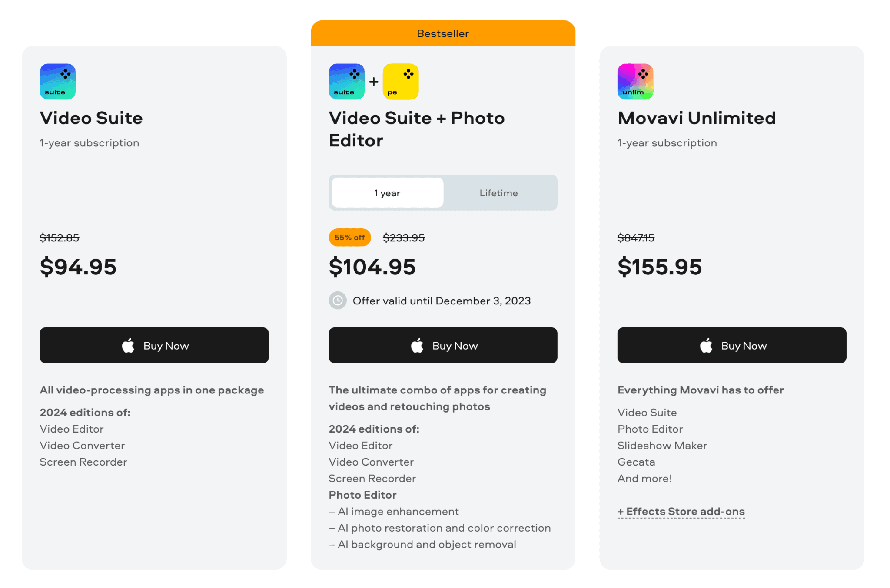Click the 'Movavi Unlimited' heading

pos(696,118)
